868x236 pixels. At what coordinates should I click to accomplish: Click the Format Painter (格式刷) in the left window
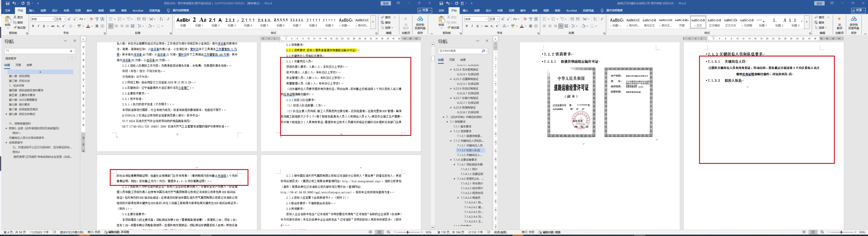pos(20,28)
